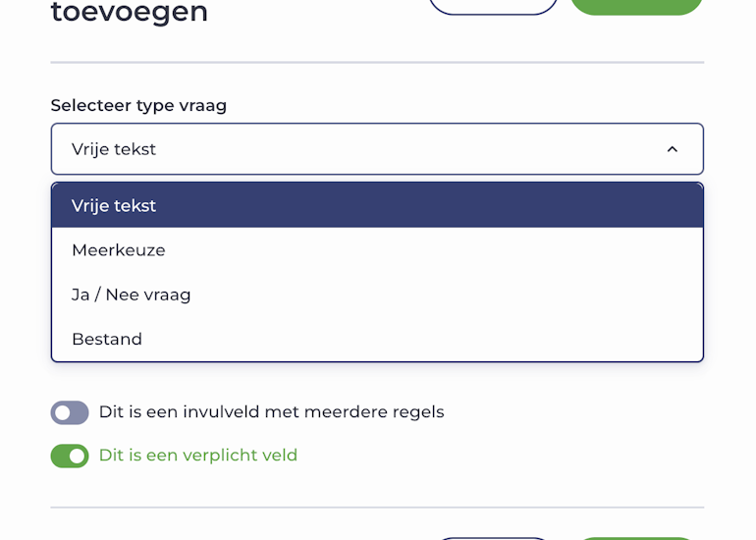756x540 pixels.
Task: Click the divider line below the heading
Action: (377, 63)
